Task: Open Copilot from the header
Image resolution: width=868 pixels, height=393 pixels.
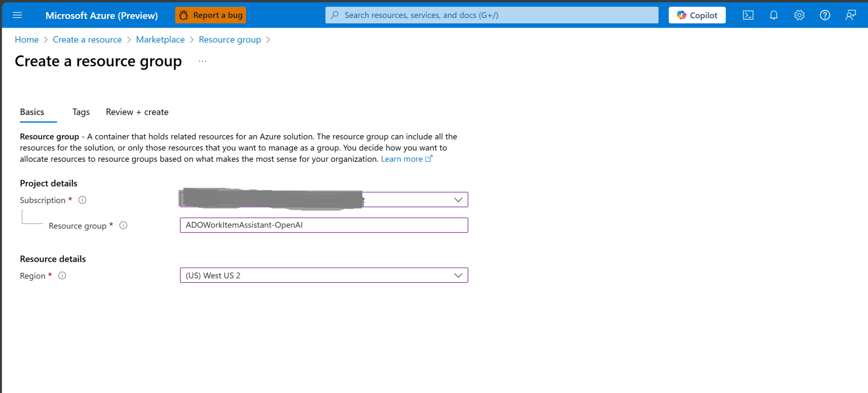Action: [697, 15]
